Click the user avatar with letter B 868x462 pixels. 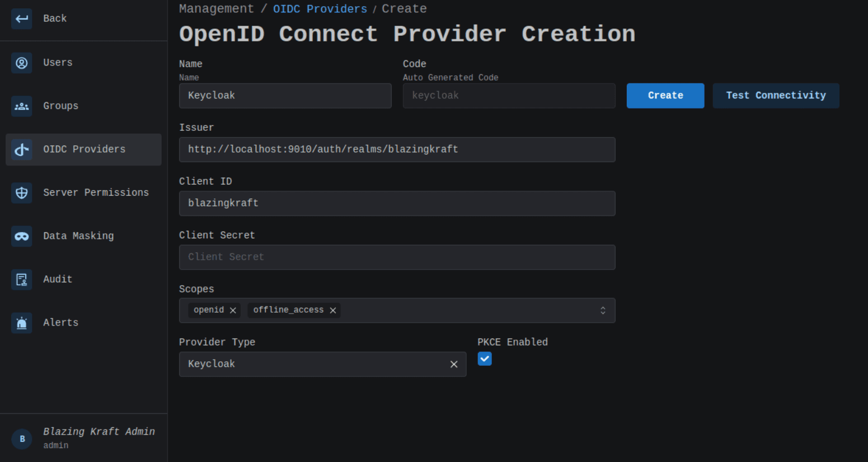point(22,439)
